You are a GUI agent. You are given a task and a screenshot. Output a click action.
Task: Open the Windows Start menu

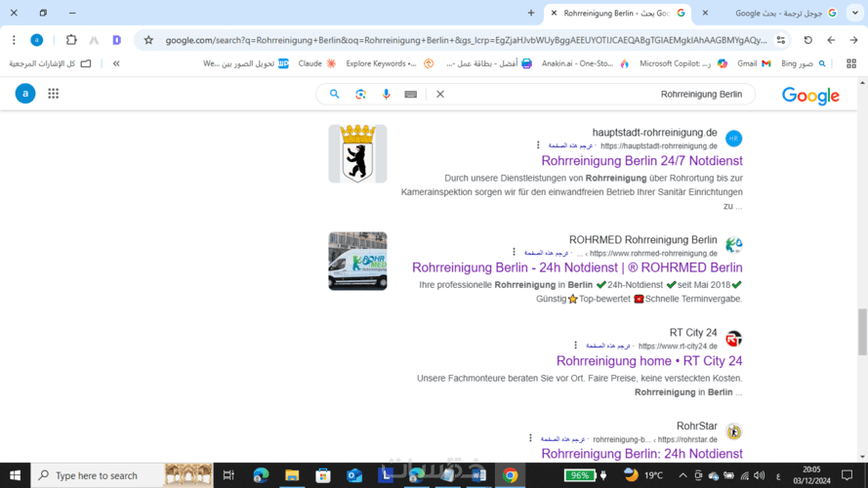tap(15, 475)
